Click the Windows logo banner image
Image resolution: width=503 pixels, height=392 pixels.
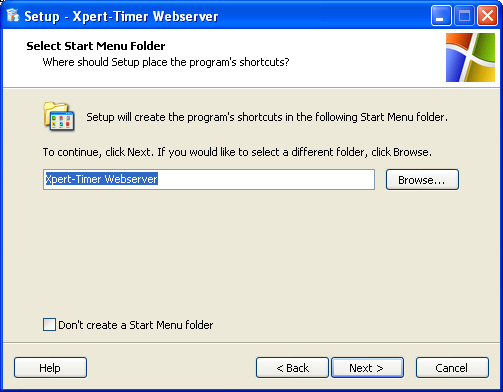470,57
